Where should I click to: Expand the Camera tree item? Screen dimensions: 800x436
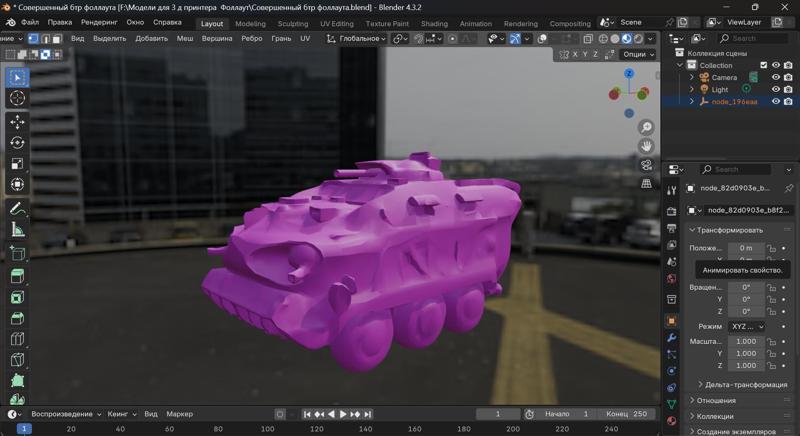(x=692, y=78)
